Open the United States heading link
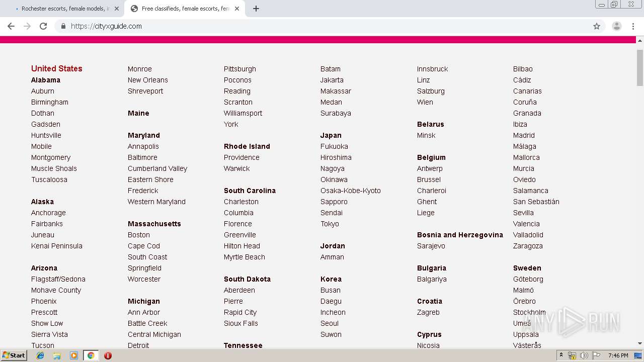Viewport: 644px width, 362px height. pos(57,68)
